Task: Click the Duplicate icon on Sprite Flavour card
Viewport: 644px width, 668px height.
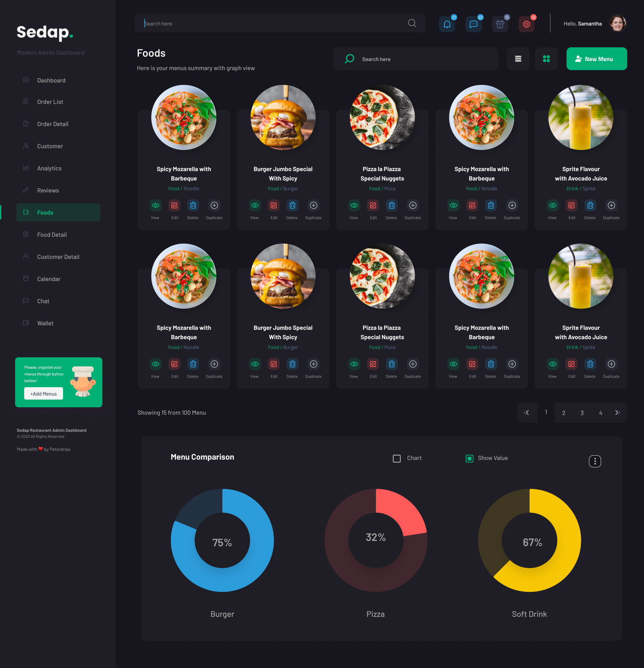Action: [x=610, y=205]
